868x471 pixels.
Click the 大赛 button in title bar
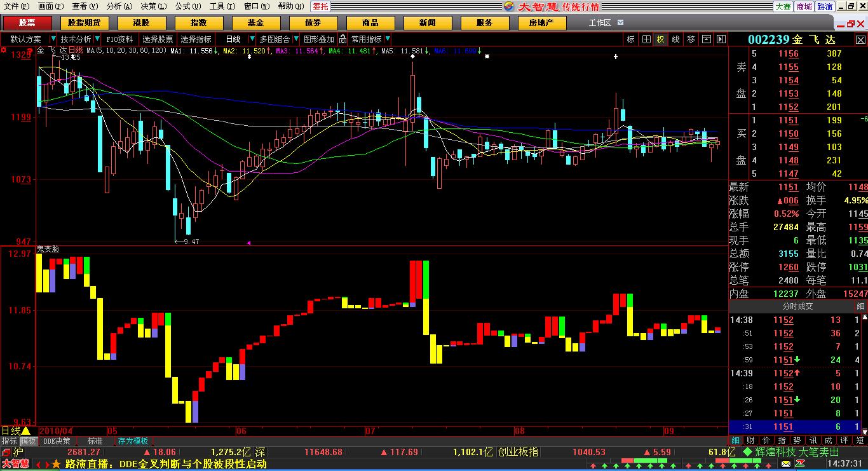pyautogui.click(x=783, y=6)
